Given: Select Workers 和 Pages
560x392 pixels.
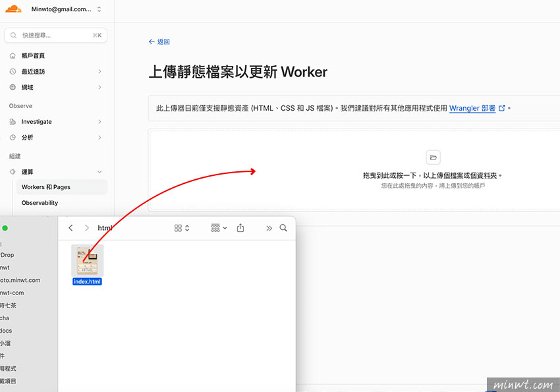Looking at the screenshot, I should 62,187.
